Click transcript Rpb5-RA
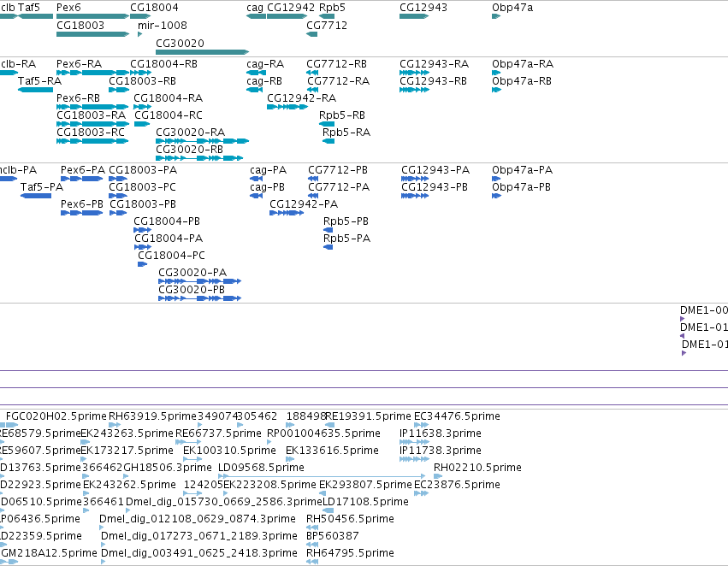The image size is (728, 566). click(x=346, y=133)
